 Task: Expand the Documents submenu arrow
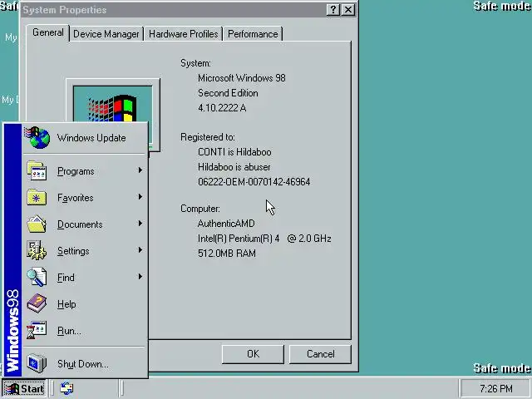click(140, 224)
